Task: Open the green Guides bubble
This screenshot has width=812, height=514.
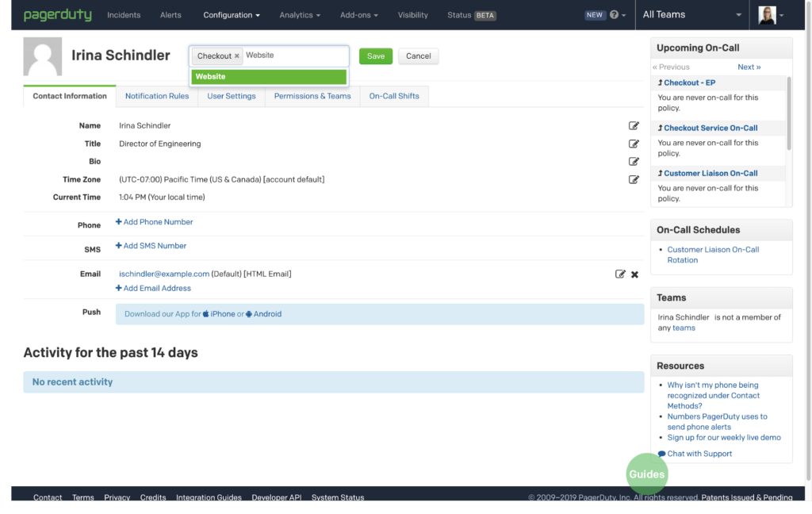Action: pyautogui.click(x=646, y=474)
